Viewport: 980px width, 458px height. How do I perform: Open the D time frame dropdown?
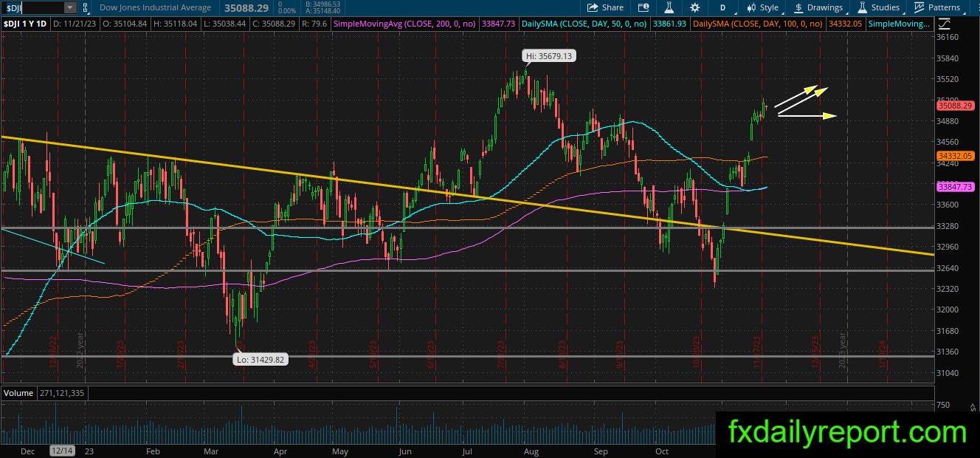tap(723, 7)
